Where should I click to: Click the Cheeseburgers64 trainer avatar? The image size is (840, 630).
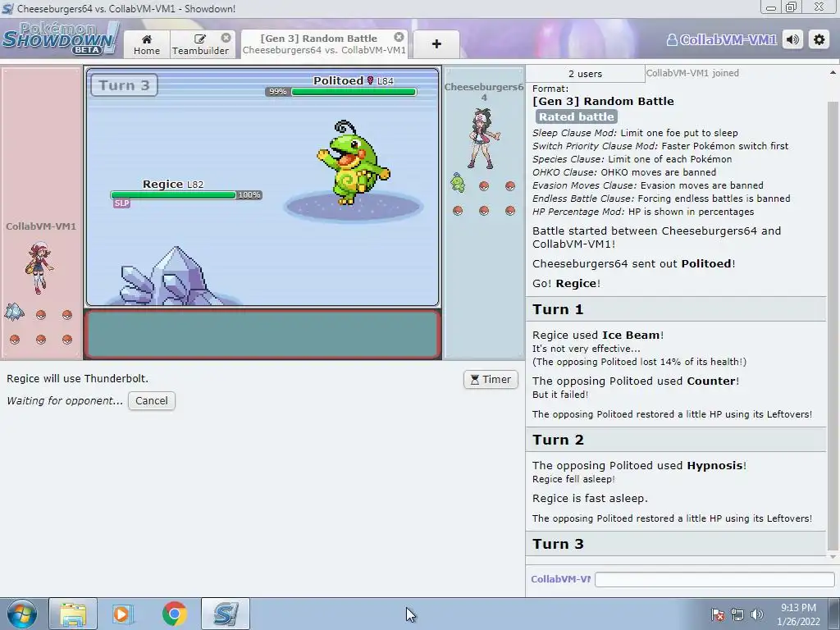coord(484,138)
